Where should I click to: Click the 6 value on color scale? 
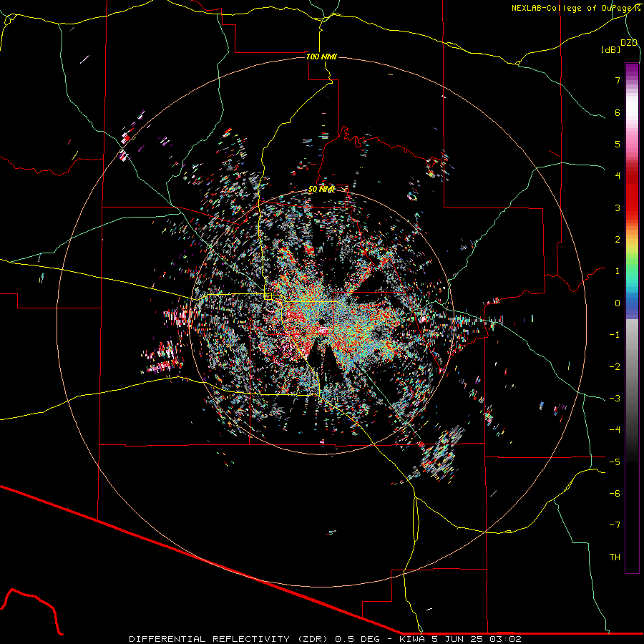point(618,112)
